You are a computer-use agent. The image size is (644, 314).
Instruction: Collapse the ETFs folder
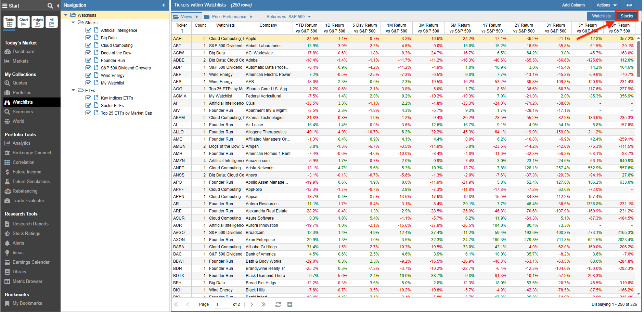[73, 90]
